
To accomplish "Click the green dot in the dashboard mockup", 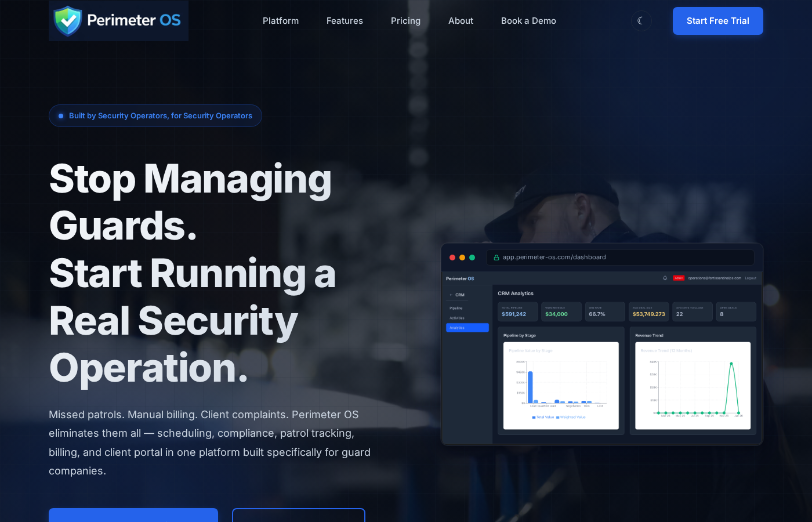I will point(472,258).
